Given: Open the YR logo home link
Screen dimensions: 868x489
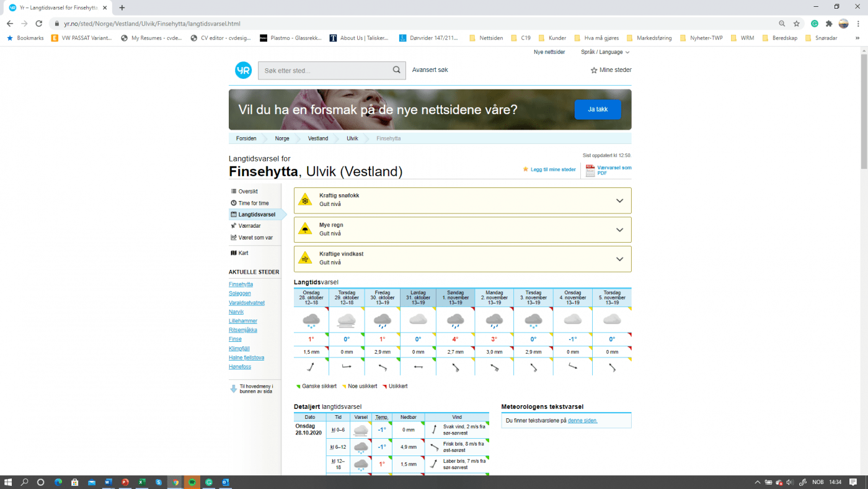Looking at the screenshot, I should click(243, 70).
